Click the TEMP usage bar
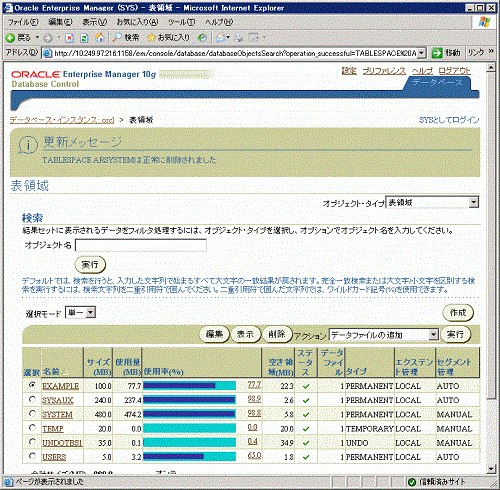The width and height of the screenshot is (500, 490). [189, 428]
